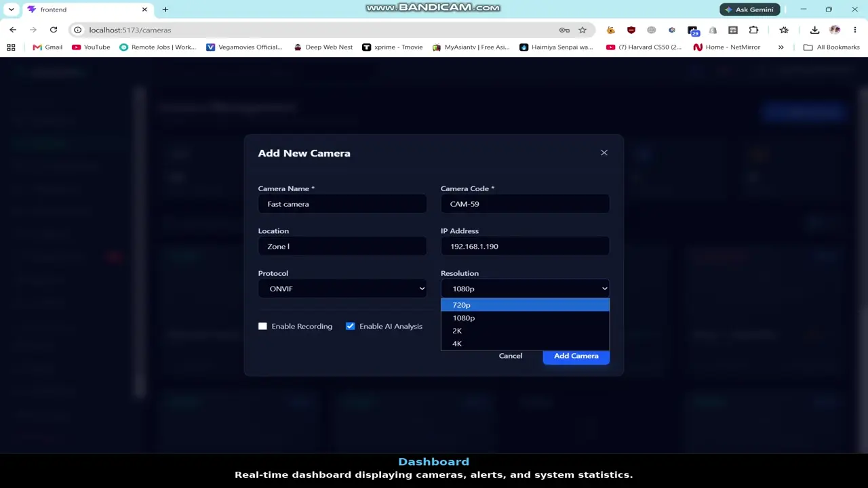868x488 pixels.
Task: Enable the Recording checkbox
Action: (x=262, y=326)
